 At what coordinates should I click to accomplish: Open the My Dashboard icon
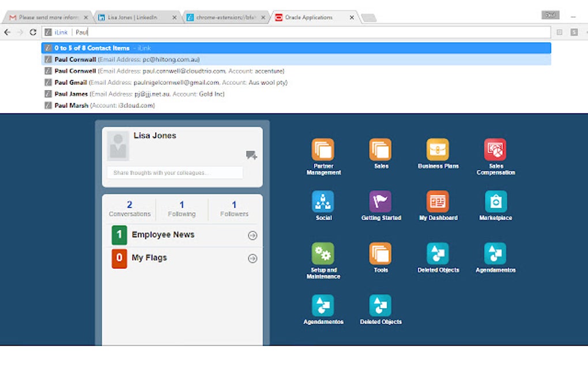coord(438,201)
